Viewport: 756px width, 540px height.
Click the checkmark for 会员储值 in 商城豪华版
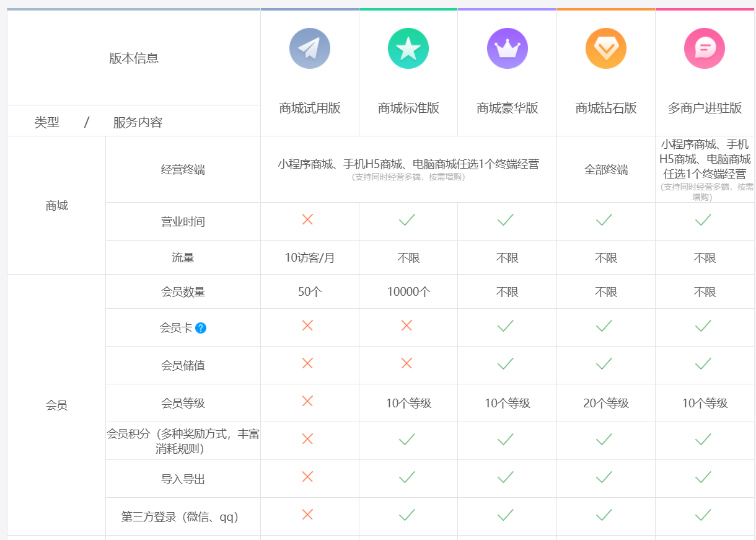click(506, 363)
